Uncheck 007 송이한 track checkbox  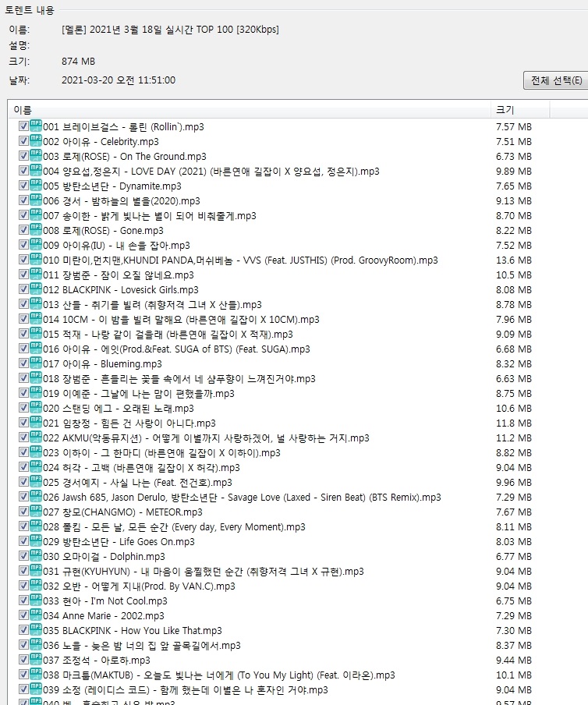[24, 215]
